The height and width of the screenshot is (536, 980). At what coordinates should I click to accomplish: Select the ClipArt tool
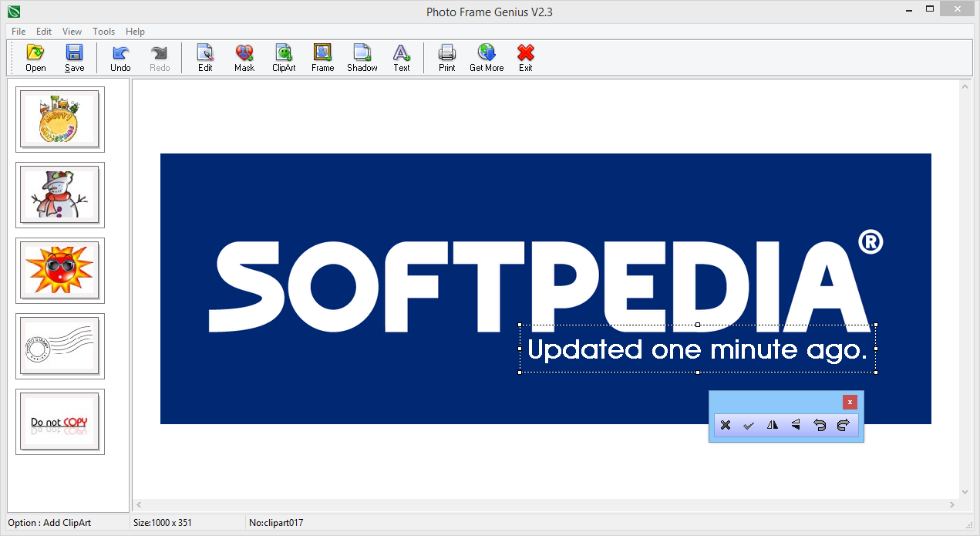pos(284,58)
